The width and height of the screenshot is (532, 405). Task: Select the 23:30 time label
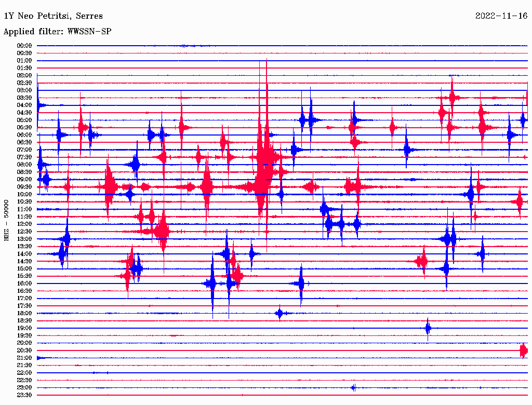[x=24, y=395]
